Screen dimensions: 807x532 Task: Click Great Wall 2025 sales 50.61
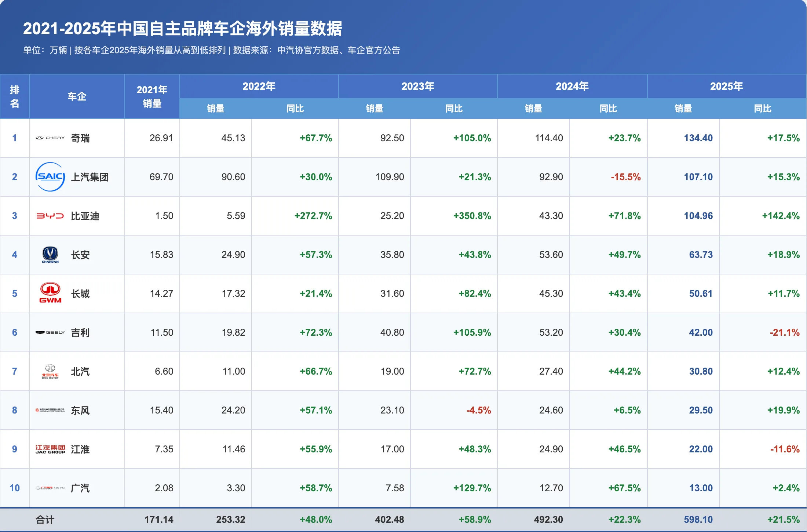(x=701, y=294)
